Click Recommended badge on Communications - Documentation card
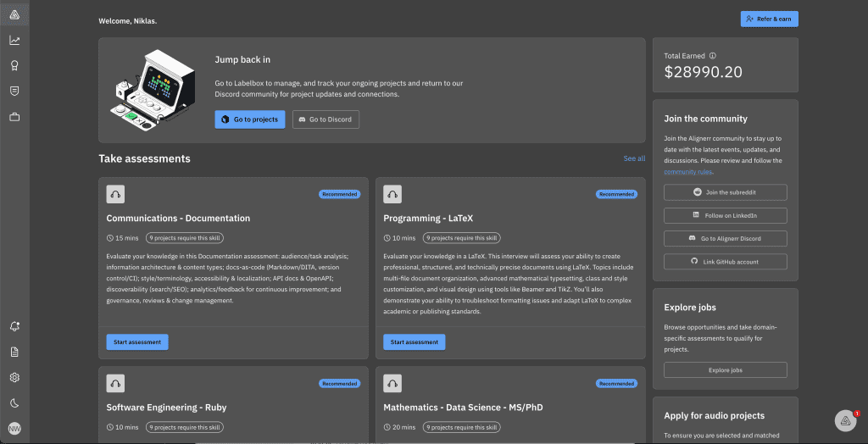This screenshot has width=868, height=444. pyautogui.click(x=339, y=194)
